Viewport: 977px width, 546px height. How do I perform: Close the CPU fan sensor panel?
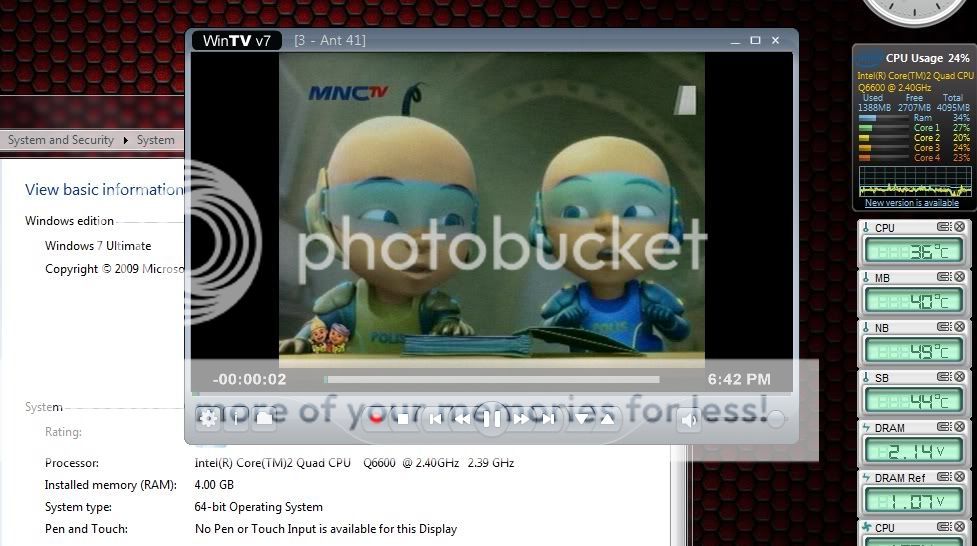(x=960, y=526)
